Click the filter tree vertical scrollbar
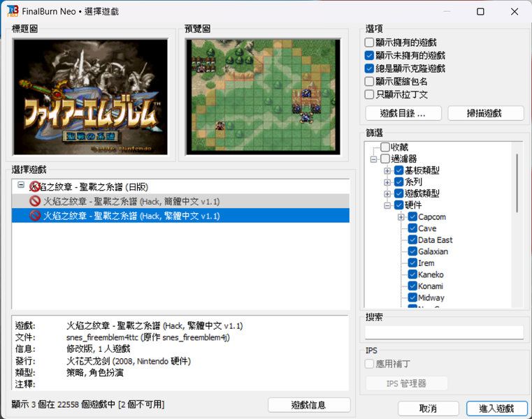Viewport: 532px width, 419px height. [517, 183]
